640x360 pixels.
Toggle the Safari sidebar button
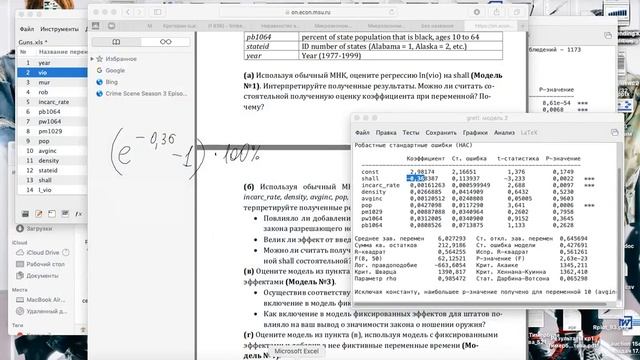click(x=157, y=12)
